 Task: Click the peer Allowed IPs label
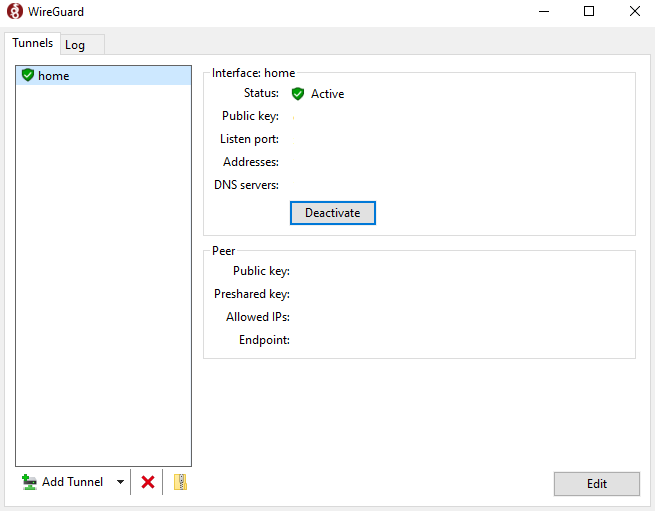(257, 317)
